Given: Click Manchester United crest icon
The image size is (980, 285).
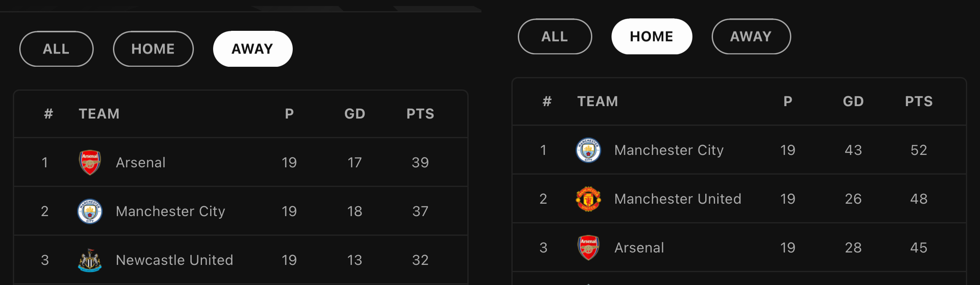Looking at the screenshot, I should 588,199.
